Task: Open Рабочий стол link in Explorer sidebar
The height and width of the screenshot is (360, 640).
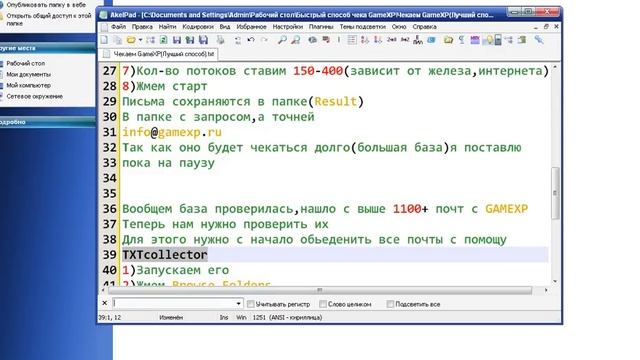Action: [25, 64]
